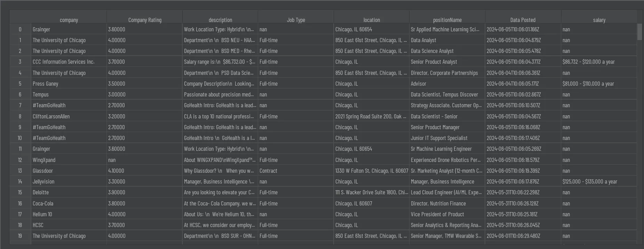The height and width of the screenshot is (249, 644).
Task: Select row index 13 header
Action: 20,171
